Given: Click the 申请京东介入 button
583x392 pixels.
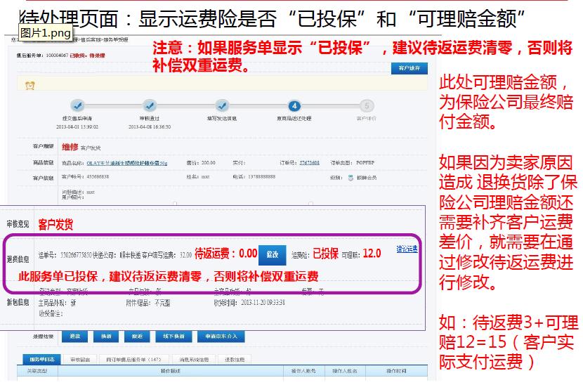Looking at the screenshot, I should click(x=221, y=337).
